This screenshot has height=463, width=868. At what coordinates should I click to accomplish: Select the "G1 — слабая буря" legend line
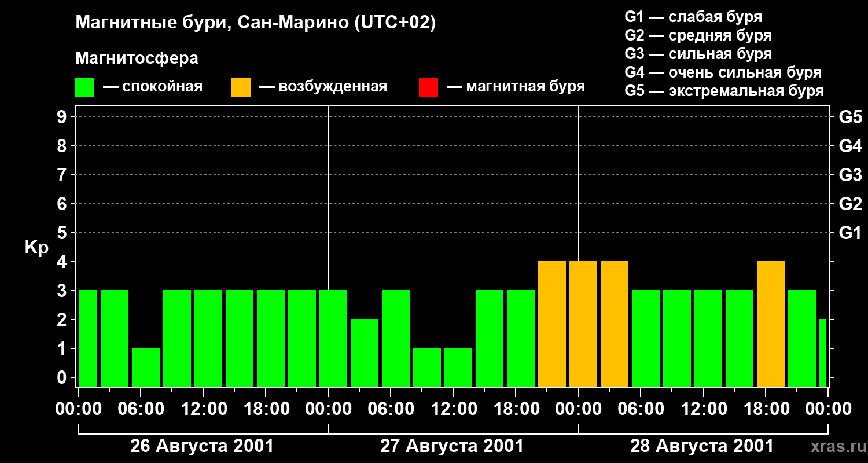tap(693, 17)
